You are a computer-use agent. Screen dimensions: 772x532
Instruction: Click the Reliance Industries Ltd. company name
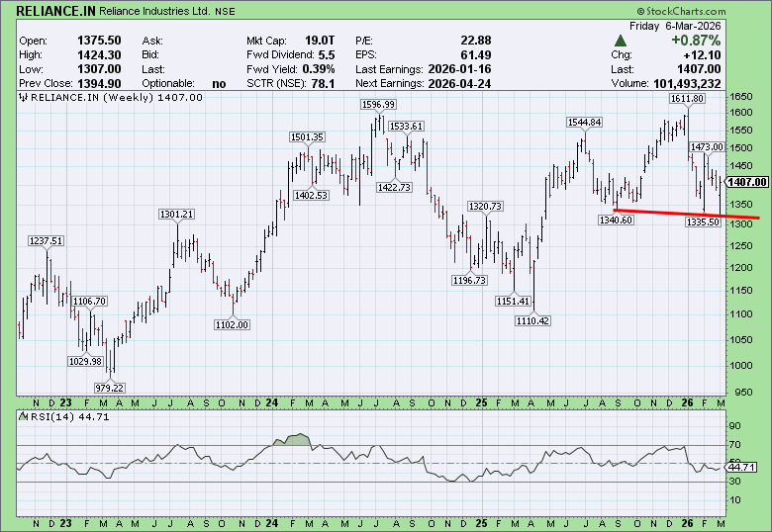(154, 11)
